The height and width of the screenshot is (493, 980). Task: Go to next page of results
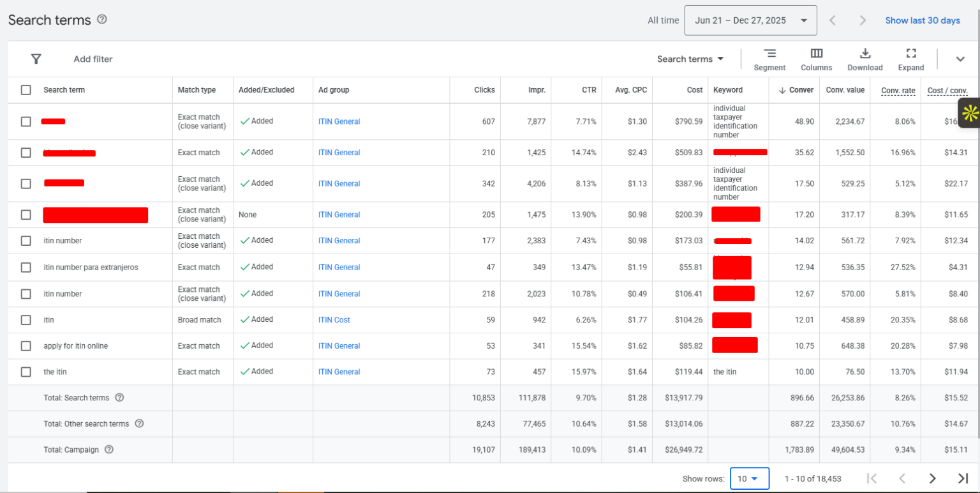click(x=932, y=478)
